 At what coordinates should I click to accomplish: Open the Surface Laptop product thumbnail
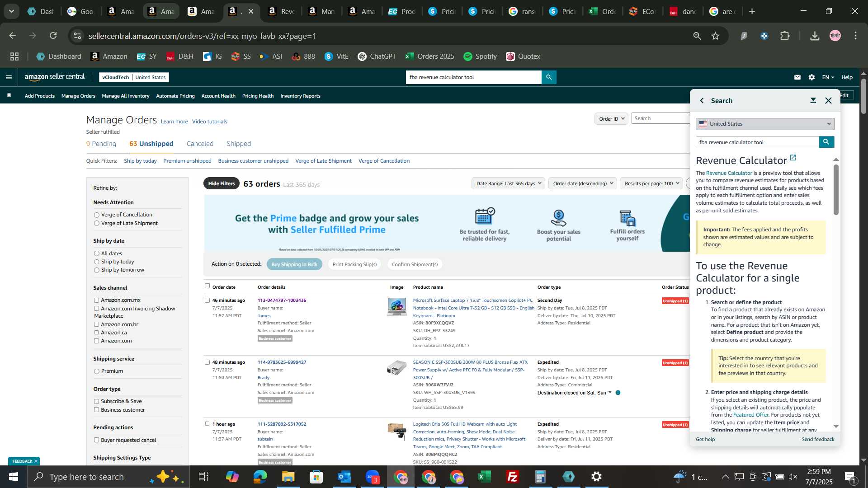click(x=396, y=307)
